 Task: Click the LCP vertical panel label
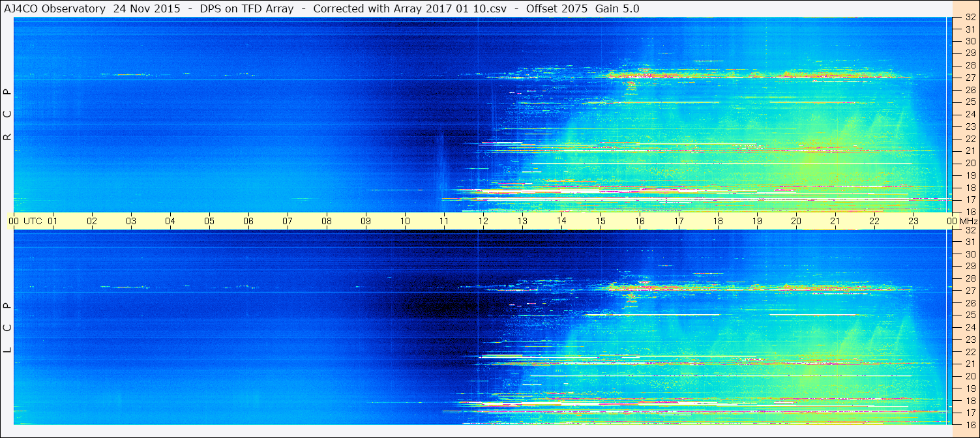point(7,328)
